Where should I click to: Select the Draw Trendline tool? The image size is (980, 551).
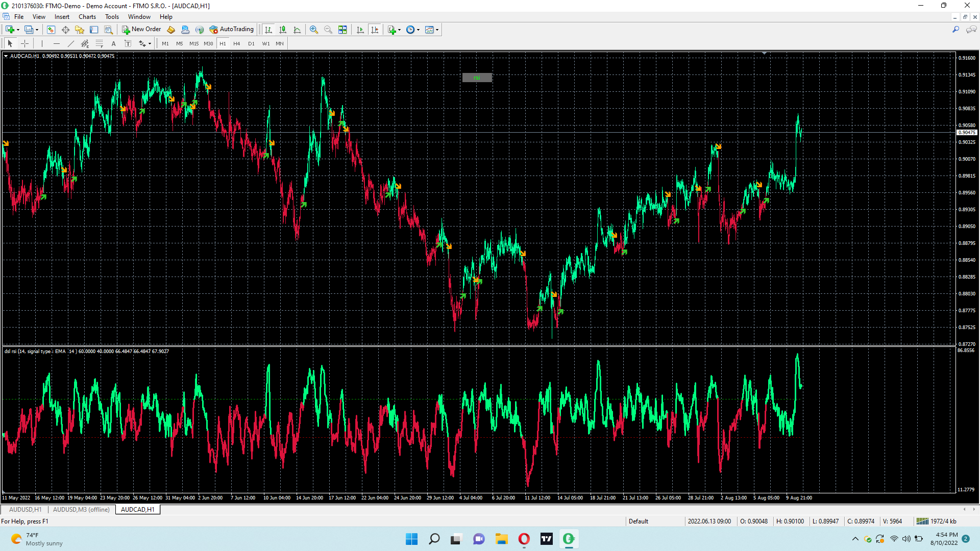click(x=71, y=43)
